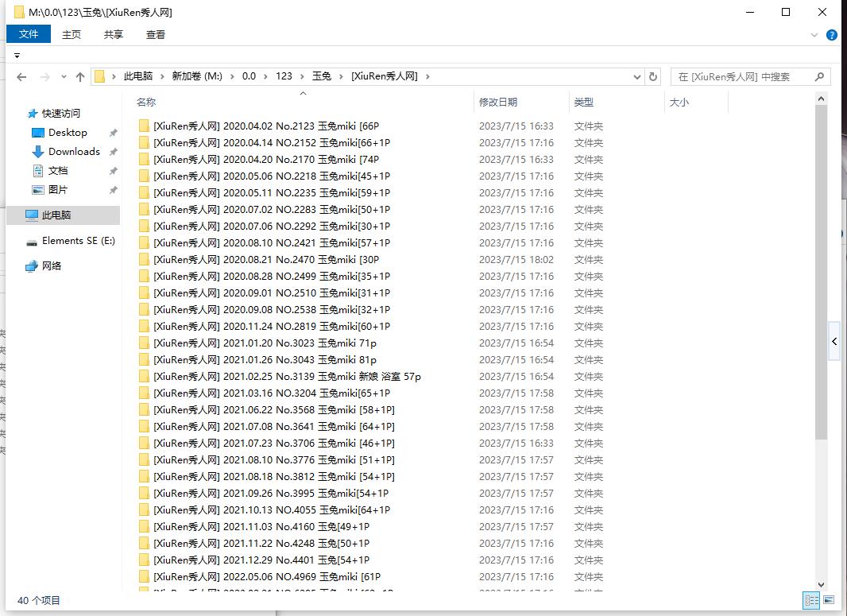Click the Back navigation arrow

click(21, 77)
